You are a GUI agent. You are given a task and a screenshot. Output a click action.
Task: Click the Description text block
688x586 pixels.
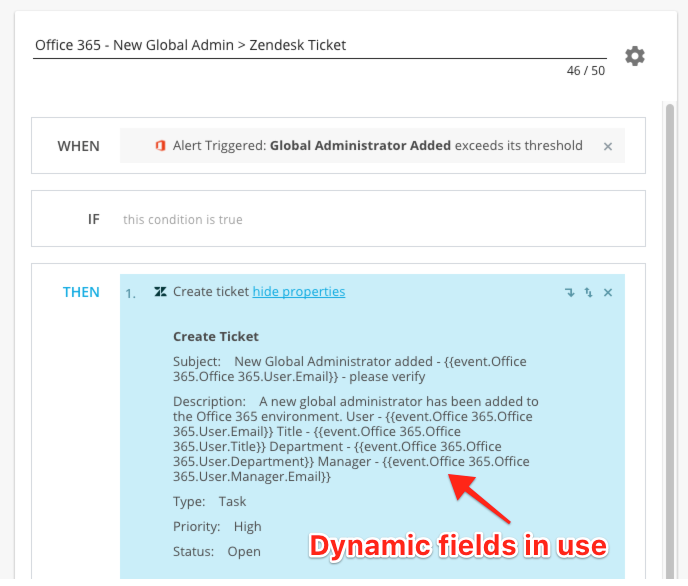(356, 439)
